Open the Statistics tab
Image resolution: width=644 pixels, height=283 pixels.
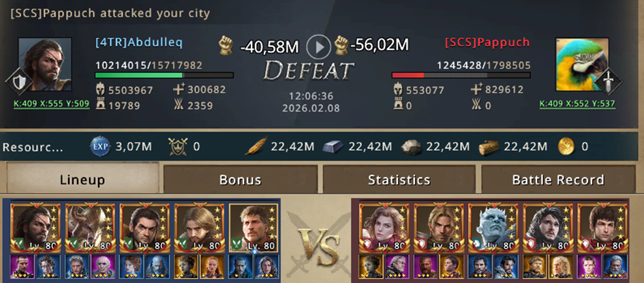399,179
